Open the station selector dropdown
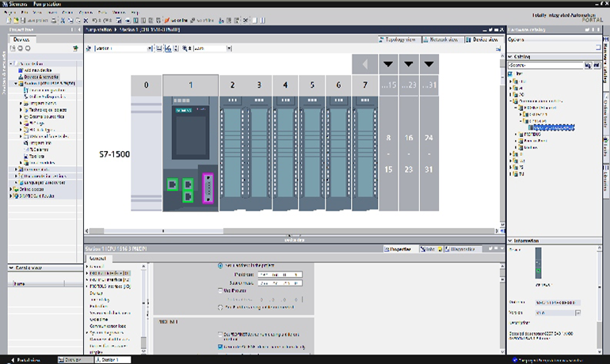This screenshot has width=610, height=364. coord(151,48)
